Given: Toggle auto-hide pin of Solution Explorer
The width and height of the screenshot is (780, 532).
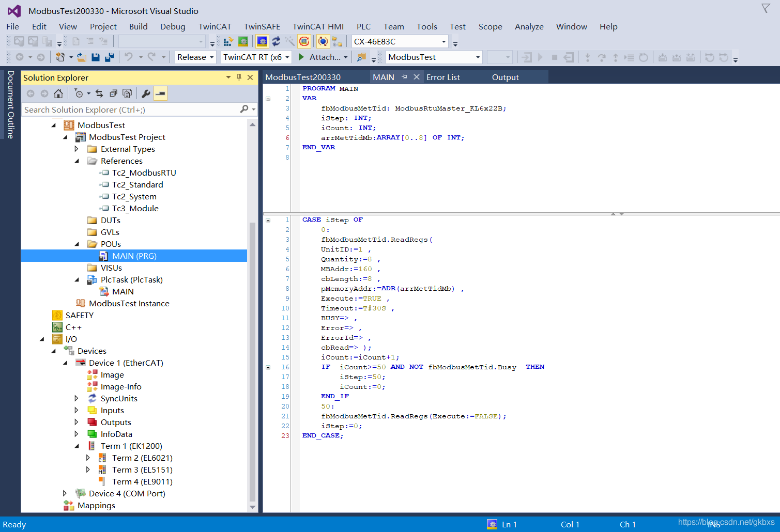Looking at the screenshot, I should [239, 77].
